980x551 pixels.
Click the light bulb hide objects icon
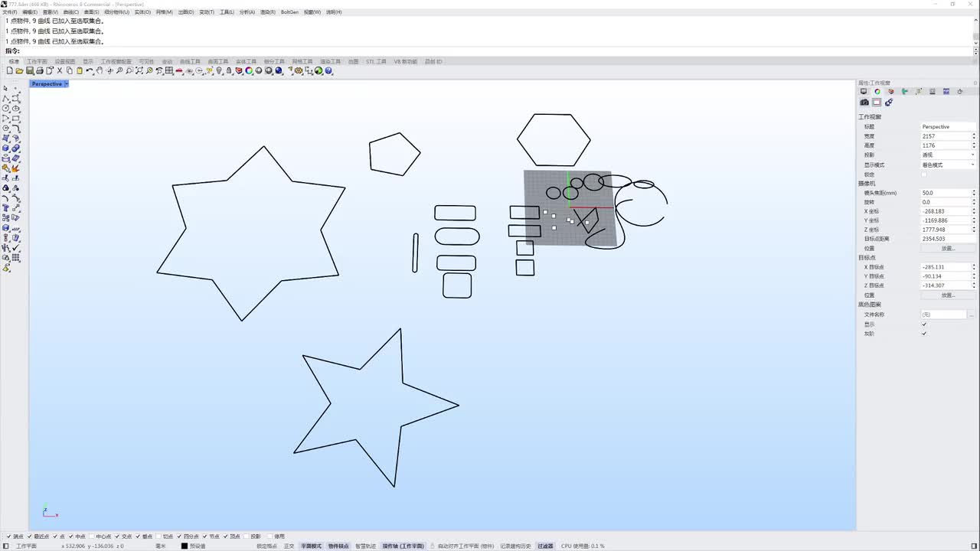click(219, 70)
